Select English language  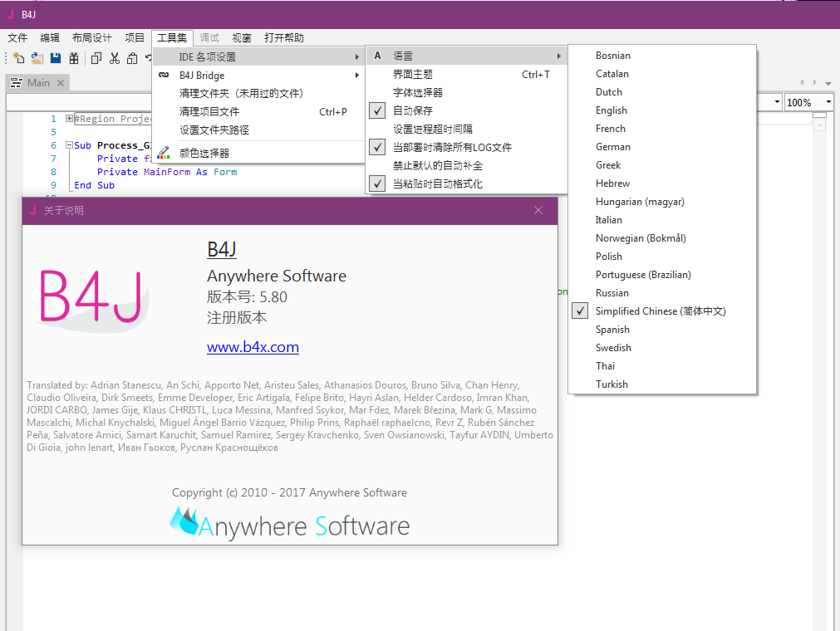point(662,110)
